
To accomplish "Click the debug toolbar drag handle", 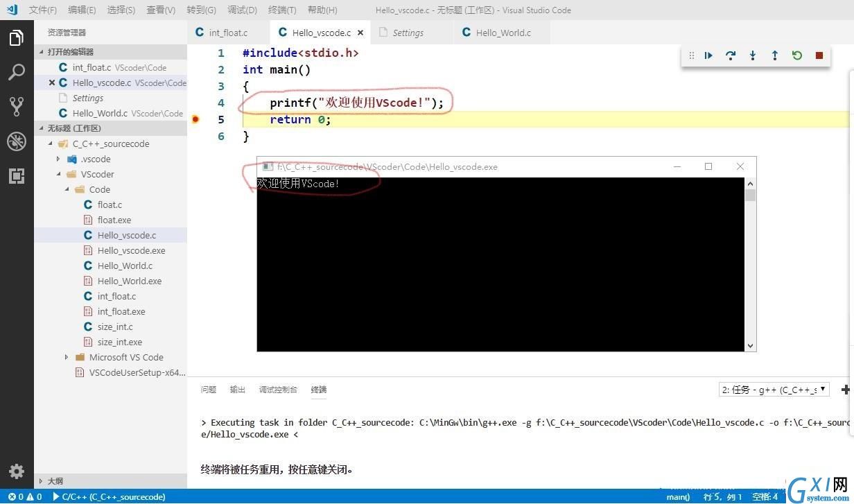I will tap(691, 55).
